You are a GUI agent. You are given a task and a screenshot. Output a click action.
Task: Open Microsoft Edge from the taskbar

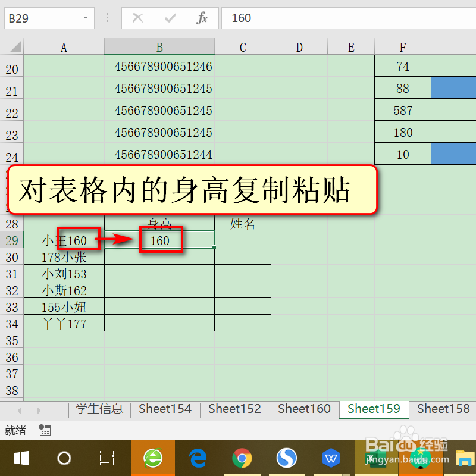click(x=198, y=458)
